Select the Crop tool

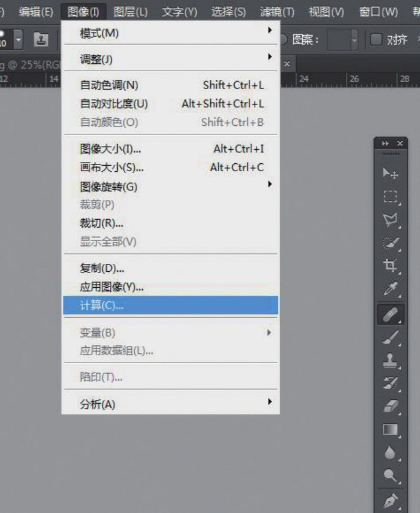pyautogui.click(x=390, y=265)
